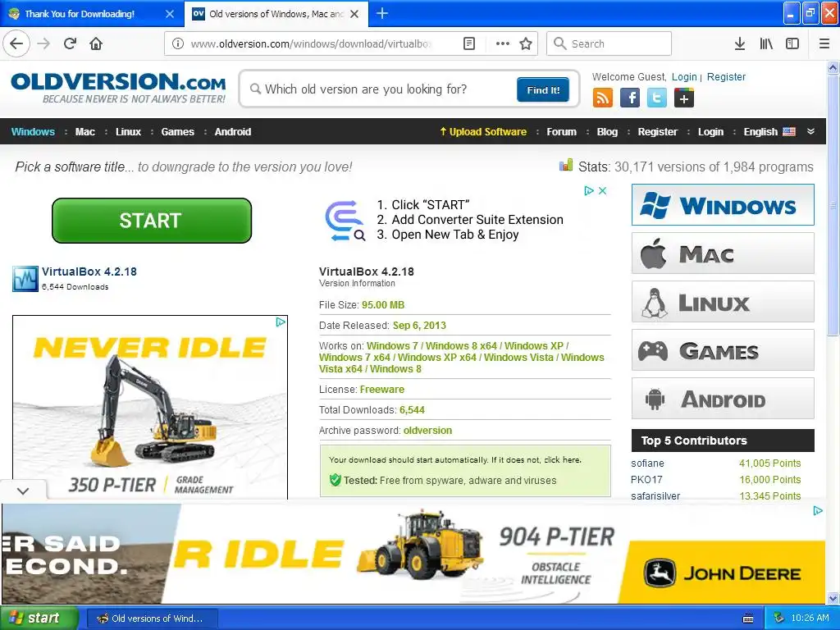Image resolution: width=840 pixels, height=630 pixels.
Task: Click the dark plus share icon
Action: [x=684, y=98]
